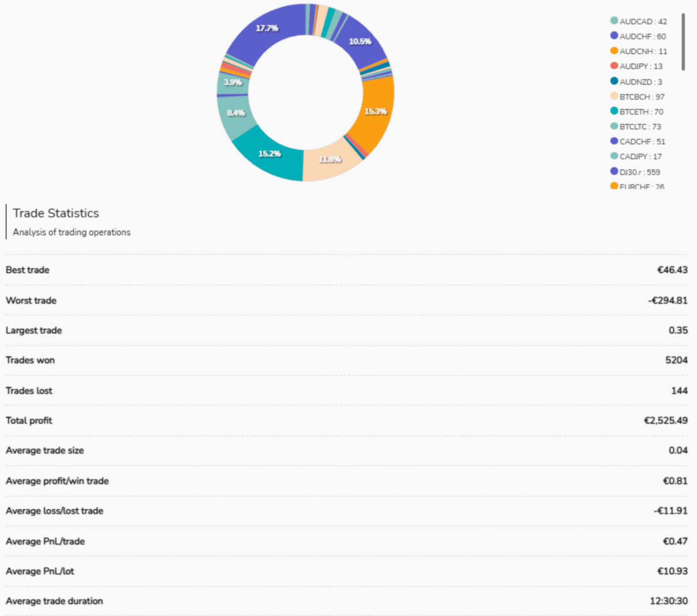Toggle the BTCLTC series visibility
697x616 pixels.
641,126
